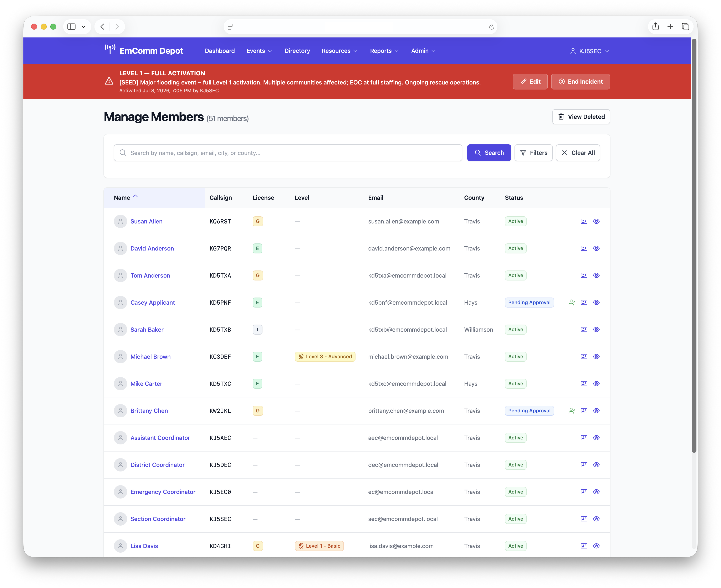Go back in browser history

click(102, 26)
